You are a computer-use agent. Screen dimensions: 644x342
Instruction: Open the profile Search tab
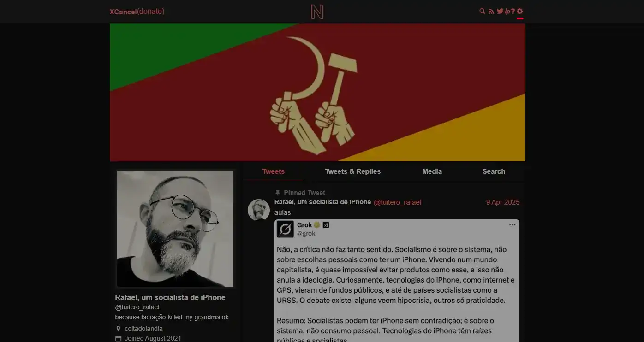pos(494,171)
